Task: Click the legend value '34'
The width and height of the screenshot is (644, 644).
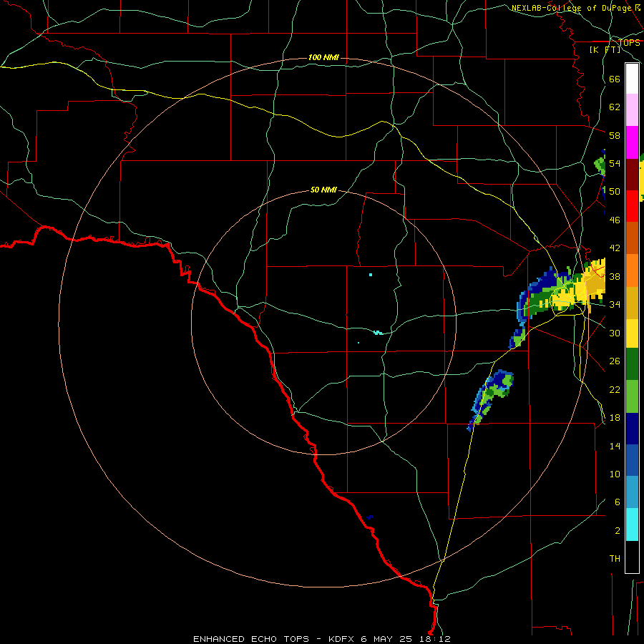Action: click(615, 304)
